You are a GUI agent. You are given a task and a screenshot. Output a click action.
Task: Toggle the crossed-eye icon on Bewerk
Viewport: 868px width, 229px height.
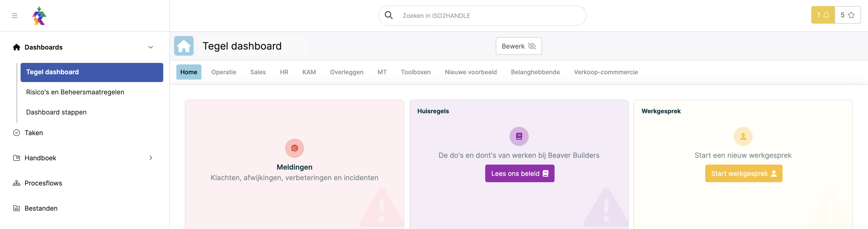coord(532,46)
